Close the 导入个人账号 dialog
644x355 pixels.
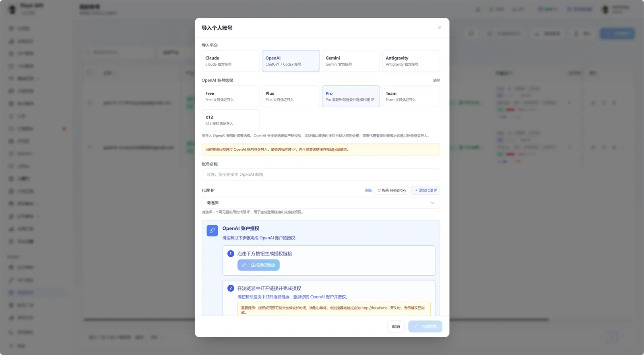coord(439,28)
